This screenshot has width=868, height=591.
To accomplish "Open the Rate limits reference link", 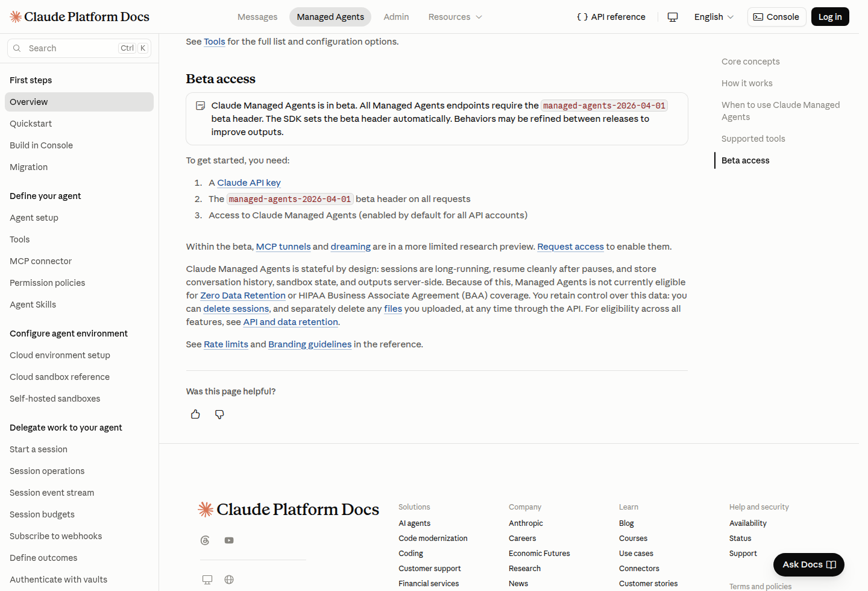I will (x=226, y=344).
